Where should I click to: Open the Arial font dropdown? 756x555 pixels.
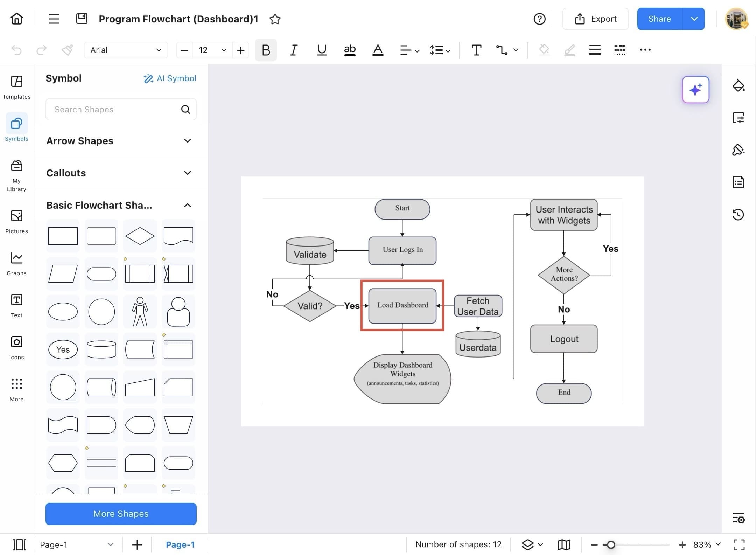click(126, 50)
